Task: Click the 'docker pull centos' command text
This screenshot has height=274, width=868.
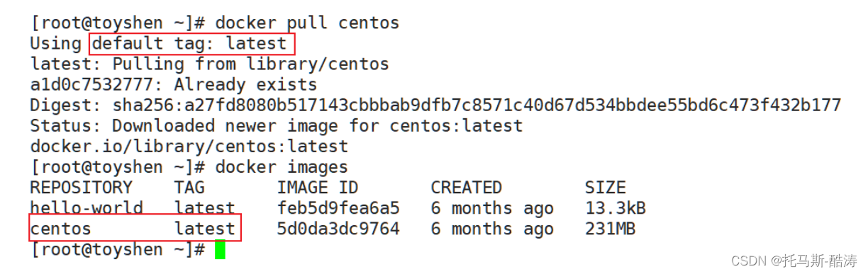Action: pos(307,23)
